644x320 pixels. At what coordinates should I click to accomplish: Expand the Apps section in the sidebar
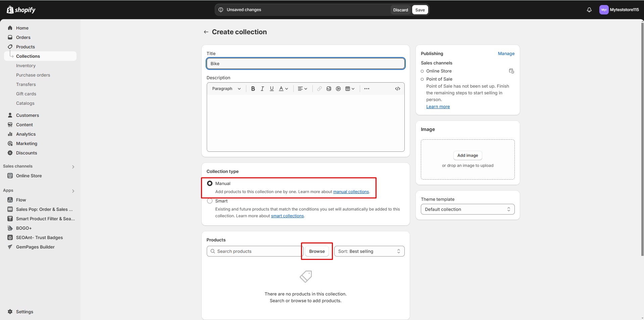click(x=73, y=191)
